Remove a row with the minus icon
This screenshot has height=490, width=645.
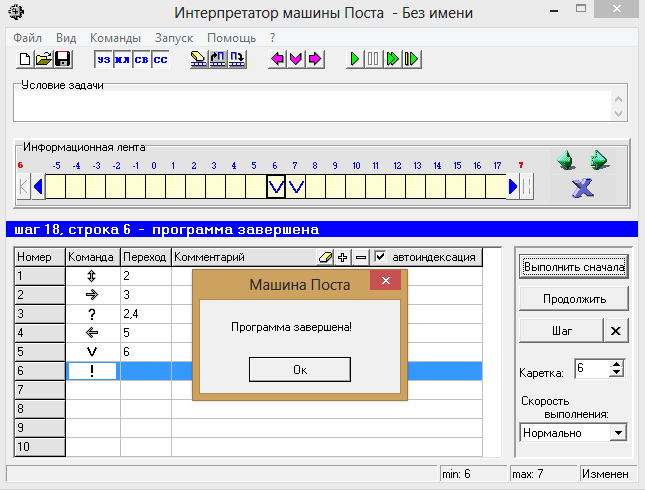point(361,258)
